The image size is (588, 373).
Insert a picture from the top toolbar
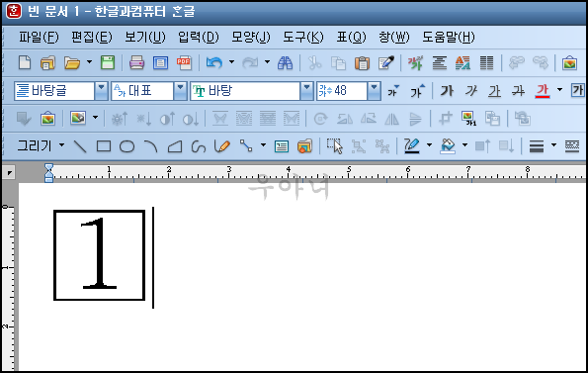click(x=569, y=62)
